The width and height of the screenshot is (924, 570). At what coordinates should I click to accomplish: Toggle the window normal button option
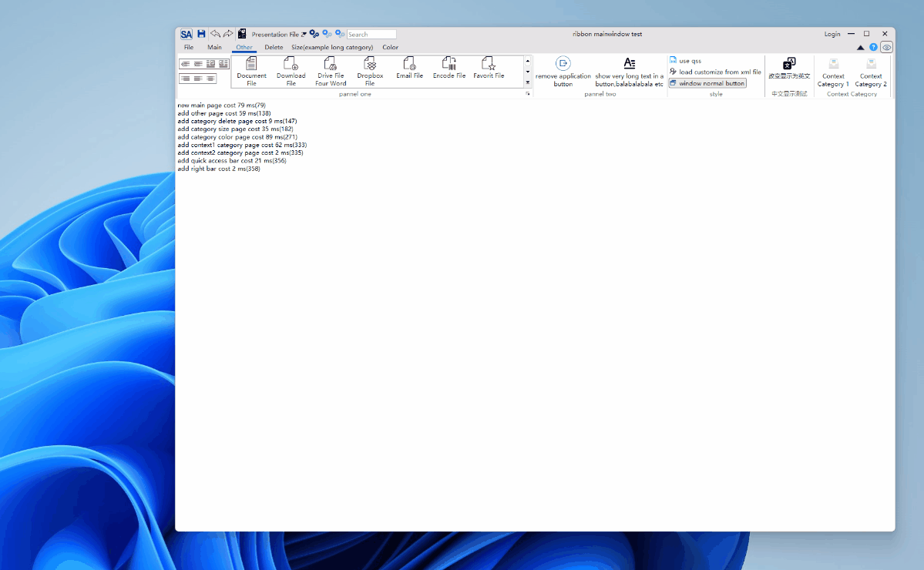pyautogui.click(x=707, y=82)
